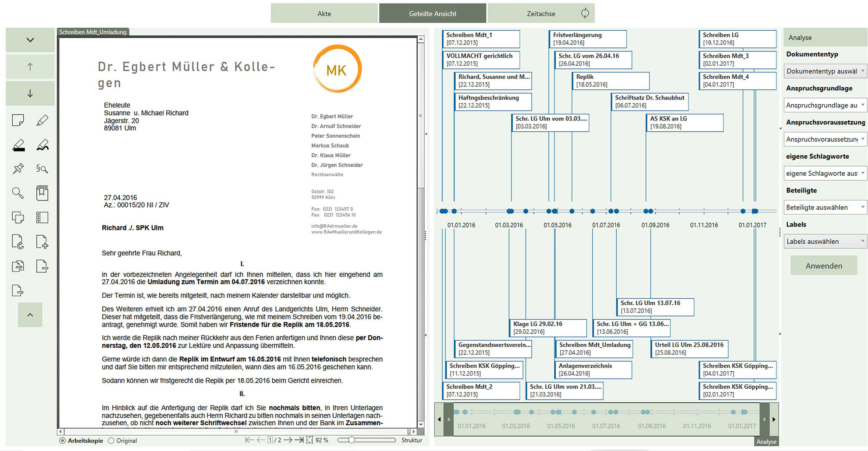Click the up arrow button in left toolbar

coord(30,66)
